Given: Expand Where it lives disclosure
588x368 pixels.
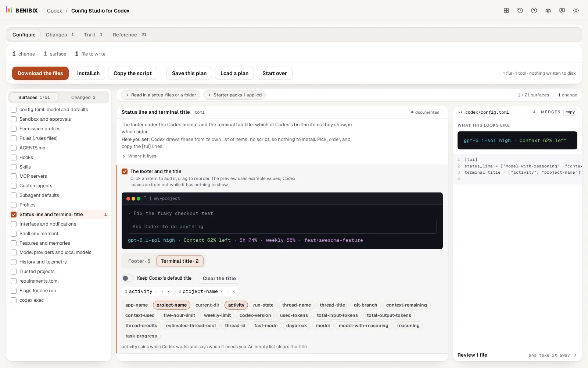Looking at the screenshot, I should (x=139, y=156).
